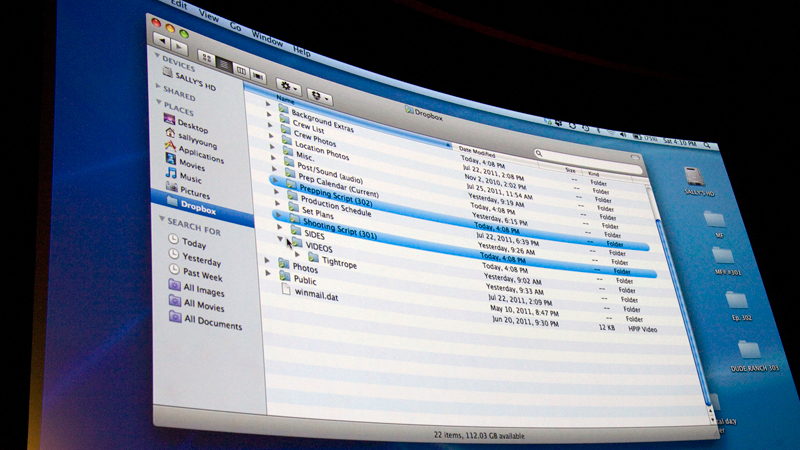Open the Help menu
The width and height of the screenshot is (800, 450).
(302, 51)
